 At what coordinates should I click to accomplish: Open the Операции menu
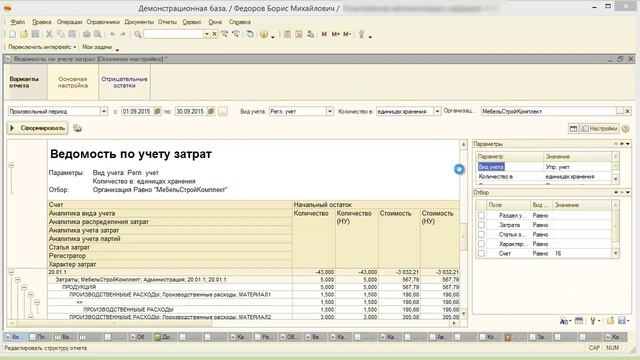pyautogui.click(x=69, y=22)
